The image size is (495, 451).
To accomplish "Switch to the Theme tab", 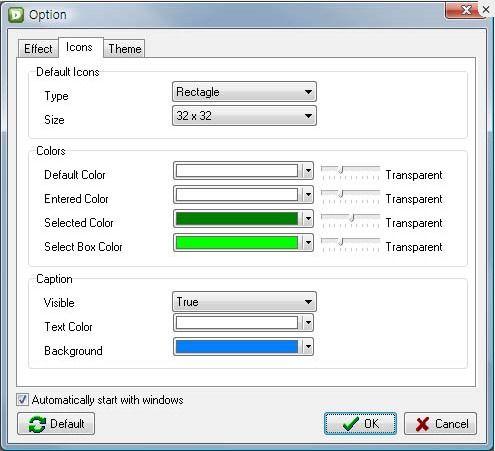I will pos(124,49).
